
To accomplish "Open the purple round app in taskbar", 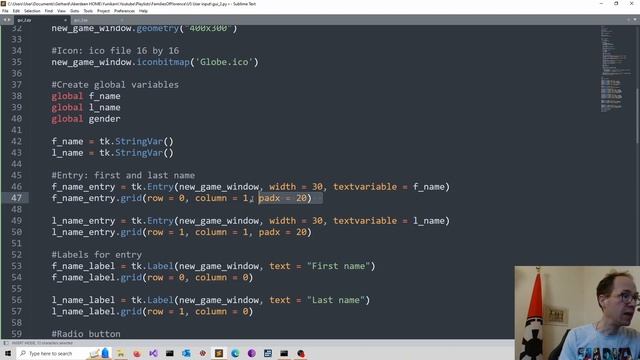I will click(x=251, y=353).
